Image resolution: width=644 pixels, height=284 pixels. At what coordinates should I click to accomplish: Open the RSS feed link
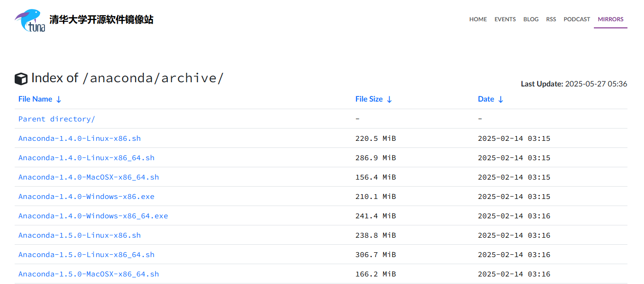tap(551, 19)
